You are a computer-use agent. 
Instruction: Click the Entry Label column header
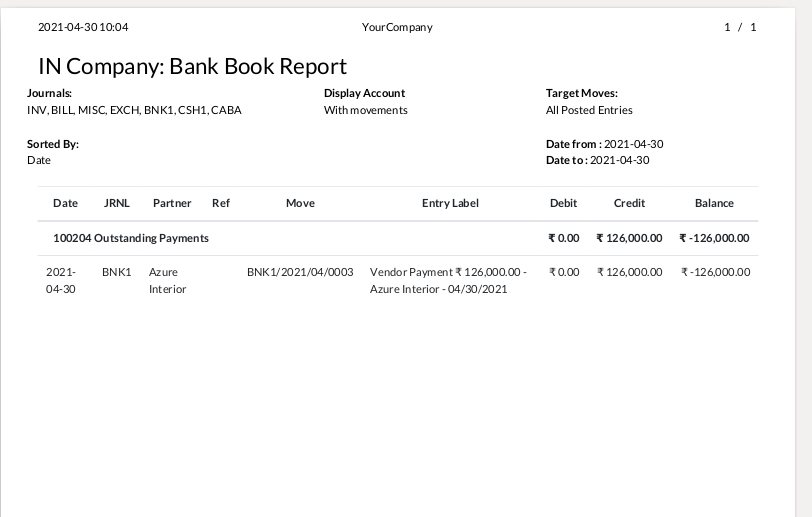tap(450, 203)
